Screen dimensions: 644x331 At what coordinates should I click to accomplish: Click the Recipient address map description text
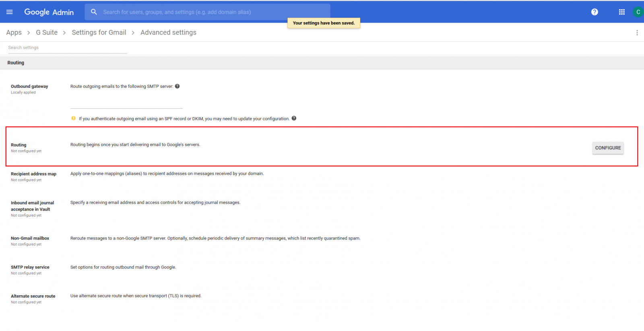167,174
